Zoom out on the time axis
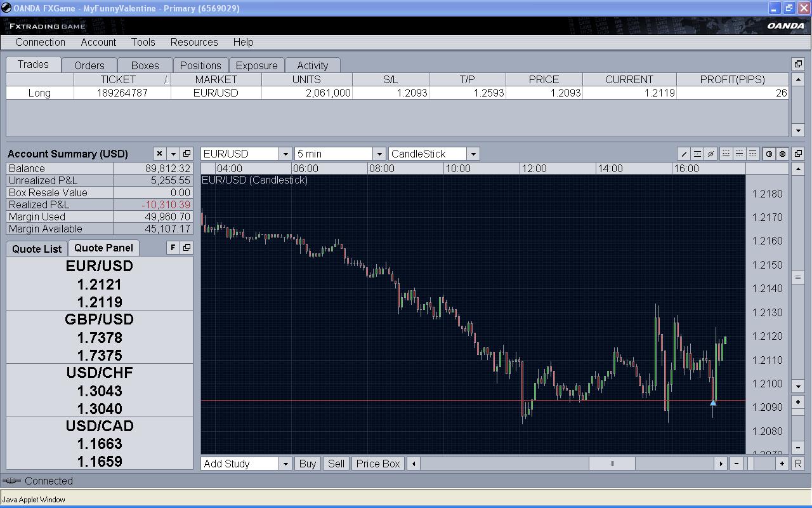Viewport: 812px width, 508px height. 737,464
